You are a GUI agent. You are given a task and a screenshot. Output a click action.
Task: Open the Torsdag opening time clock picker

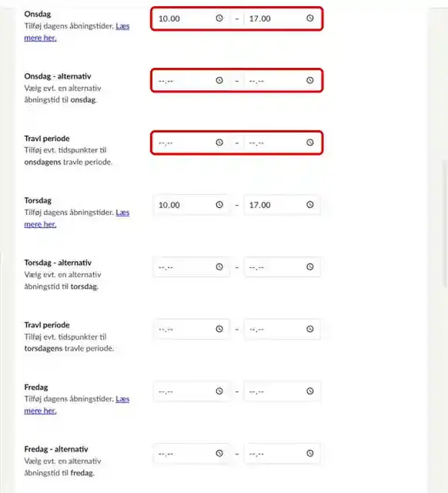click(219, 205)
